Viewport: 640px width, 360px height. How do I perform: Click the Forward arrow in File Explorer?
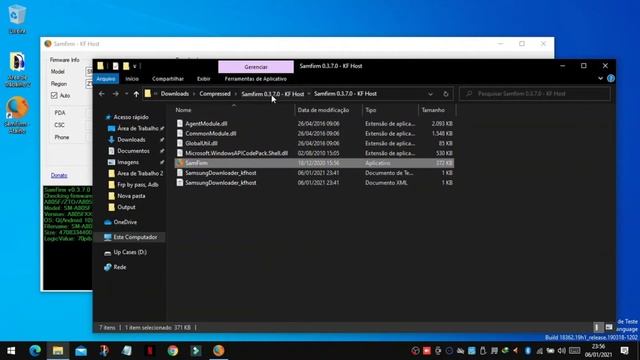(116, 94)
